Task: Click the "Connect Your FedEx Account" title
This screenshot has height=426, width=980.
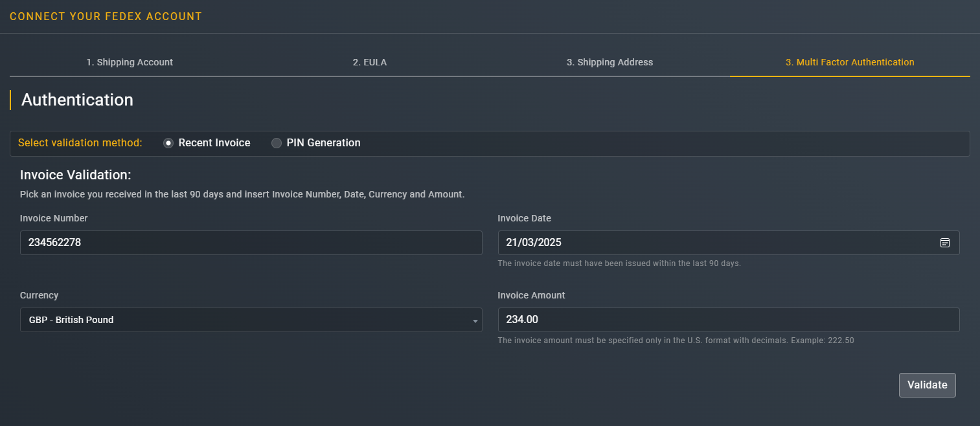Action: [106, 16]
